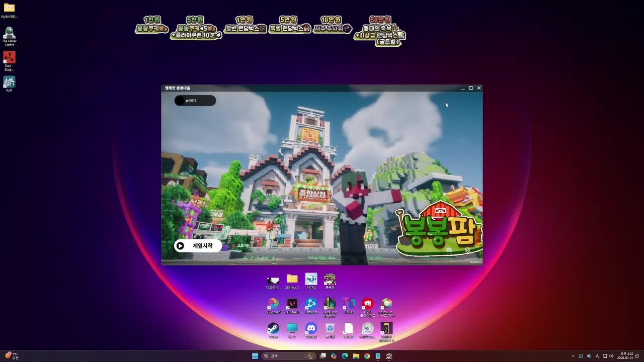644x362 pixels.
Task: Select the Riot Client red fist shortcut
Action: [x=368, y=307]
